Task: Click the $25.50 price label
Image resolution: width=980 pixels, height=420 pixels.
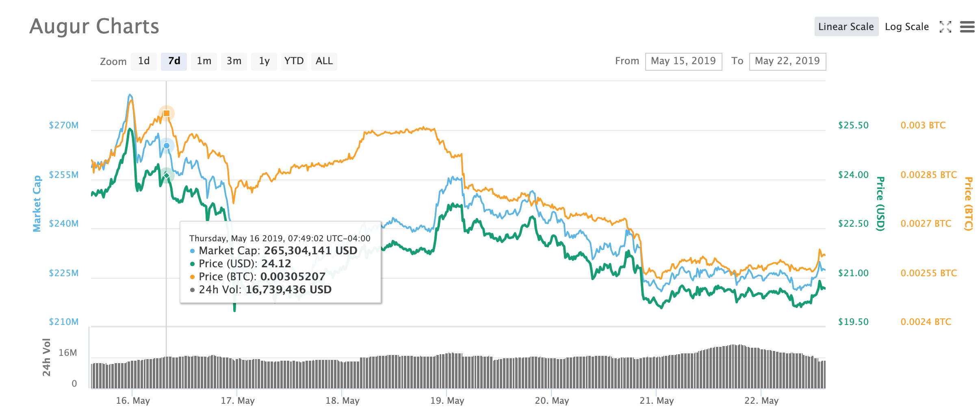Action: coord(853,125)
